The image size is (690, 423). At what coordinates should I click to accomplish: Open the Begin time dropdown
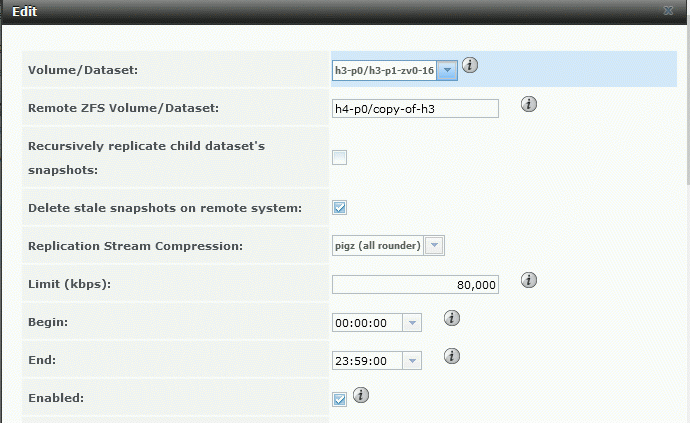(x=412, y=323)
